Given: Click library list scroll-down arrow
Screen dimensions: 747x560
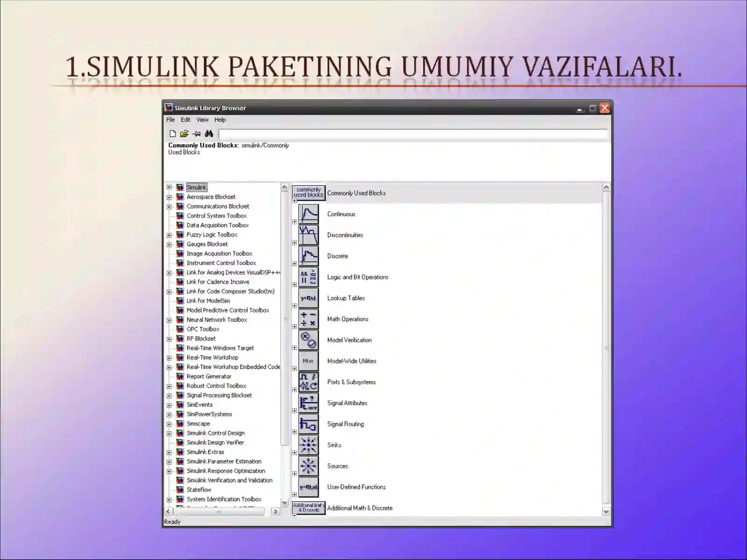Looking at the screenshot, I should (606, 511).
